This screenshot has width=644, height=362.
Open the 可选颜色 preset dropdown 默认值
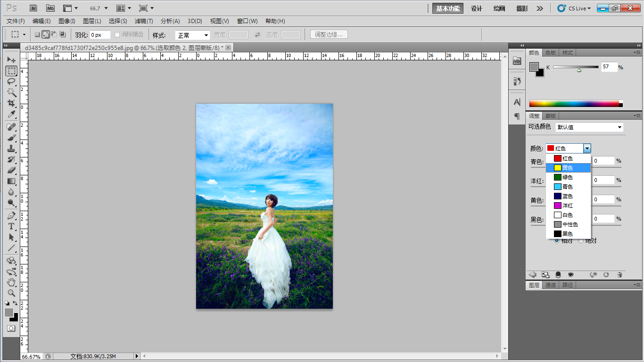589,127
